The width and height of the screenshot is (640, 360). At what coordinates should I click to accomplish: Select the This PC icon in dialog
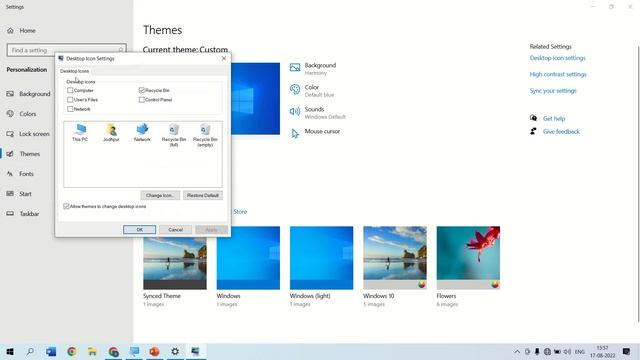pyautogui.click(x=80, y=133)
